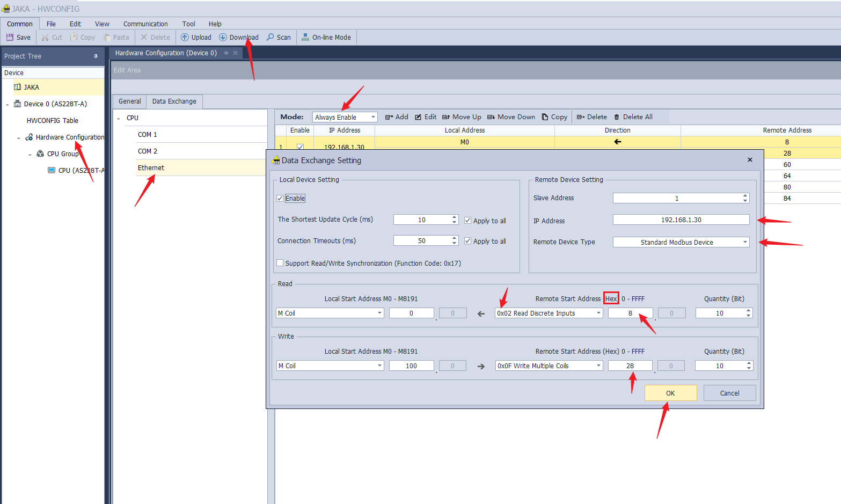This screenshot has width=841, height=504.
Task: Click the Save icon in toolbar
Action: pyautogui.click(x=10, y=38)
